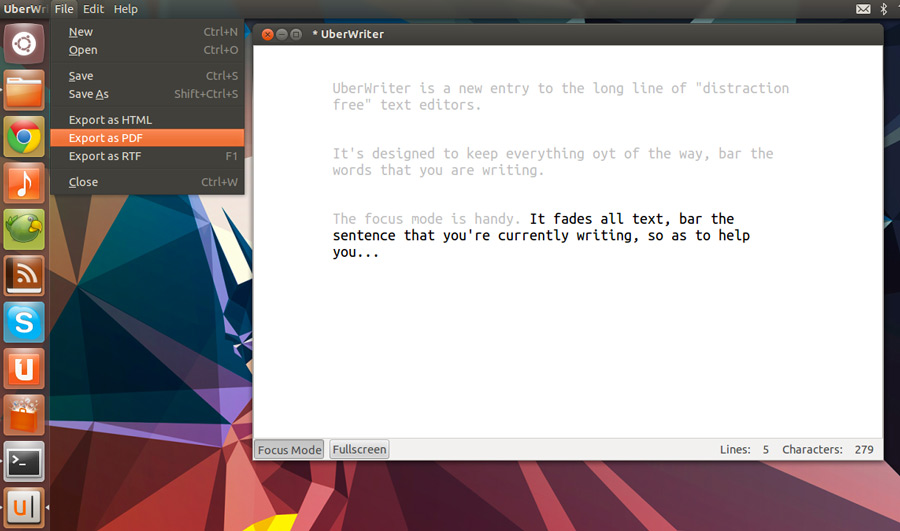Viewport: 900px width, 531px height.
Task: Open Ubuntu Dash home launcher icon
Action: pyautogui.click(x=24, y=44)
